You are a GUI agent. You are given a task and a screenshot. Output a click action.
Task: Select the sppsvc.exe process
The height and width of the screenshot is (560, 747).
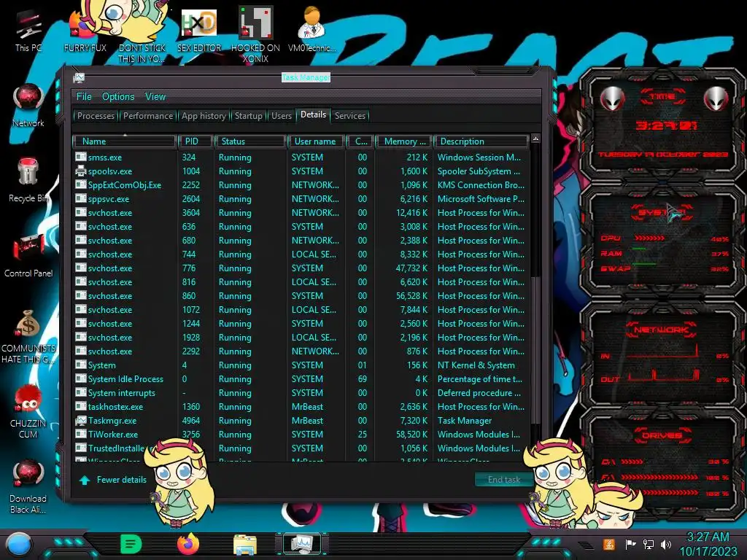(x=301, y=198)
